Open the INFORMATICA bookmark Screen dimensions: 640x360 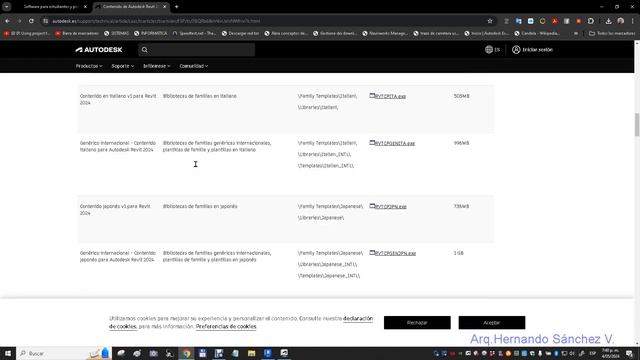151,33
